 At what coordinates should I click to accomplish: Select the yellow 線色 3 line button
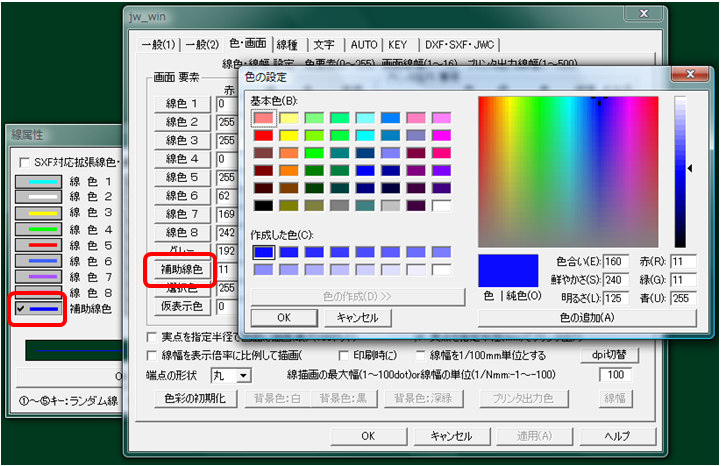(40, 213)
